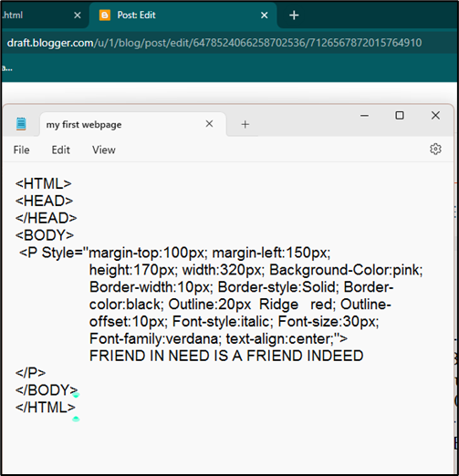Click the 'Font-family:verdana;' text

[155, 339]
